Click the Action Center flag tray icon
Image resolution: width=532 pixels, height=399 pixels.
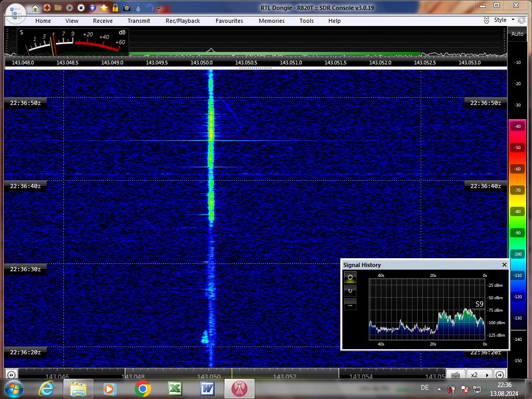tap(464, 389)
